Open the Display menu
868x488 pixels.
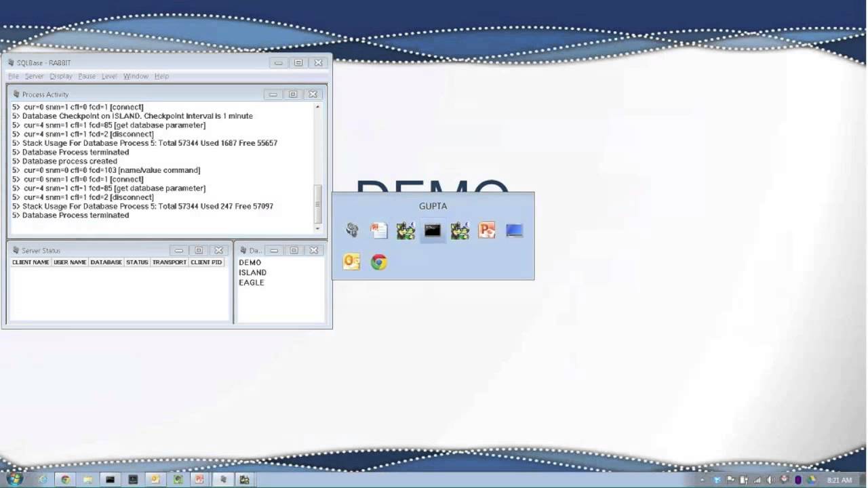(61, 76)
